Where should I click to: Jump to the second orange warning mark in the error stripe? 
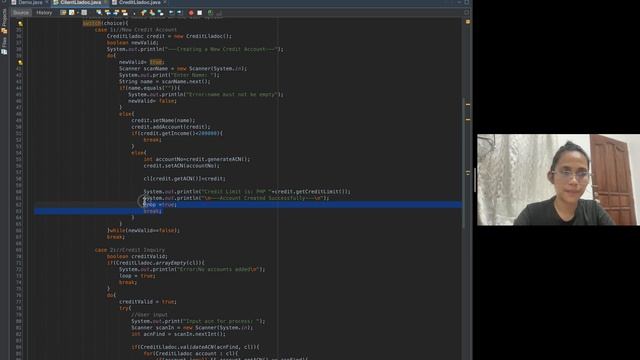(468, 120)
